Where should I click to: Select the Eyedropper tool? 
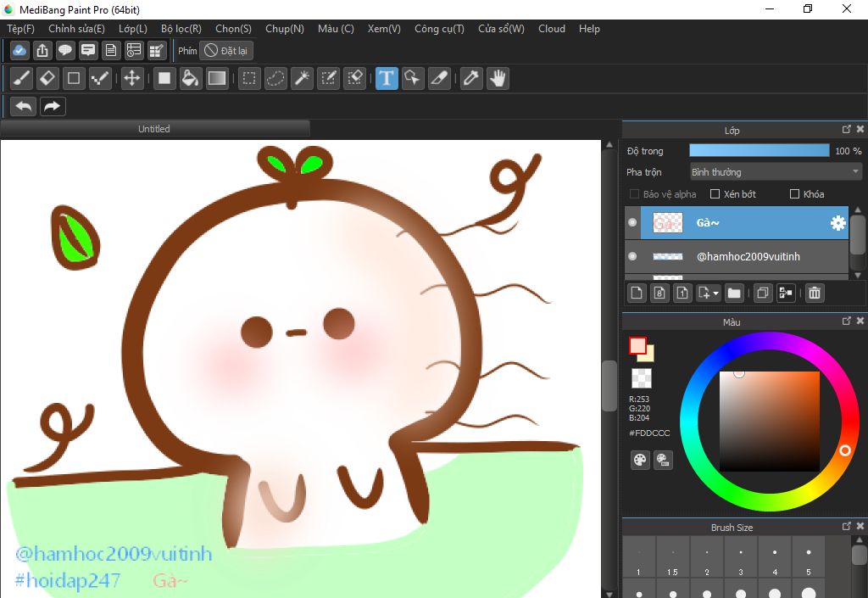(471, 78)
